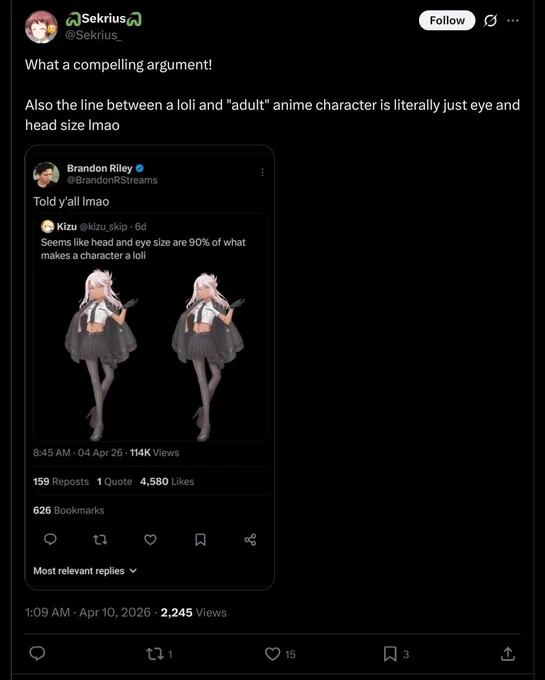Bookmark the main post with count 3

[x=396, y=654]
